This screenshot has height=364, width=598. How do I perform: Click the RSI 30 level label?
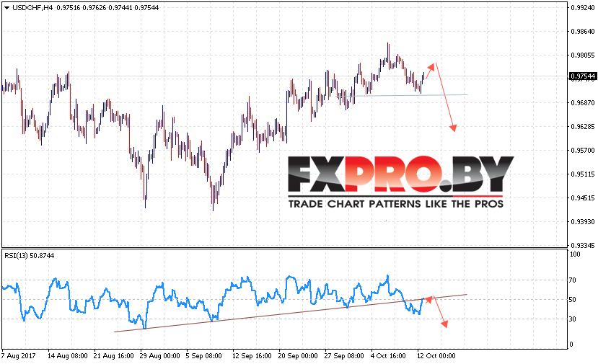coord(572,319)
